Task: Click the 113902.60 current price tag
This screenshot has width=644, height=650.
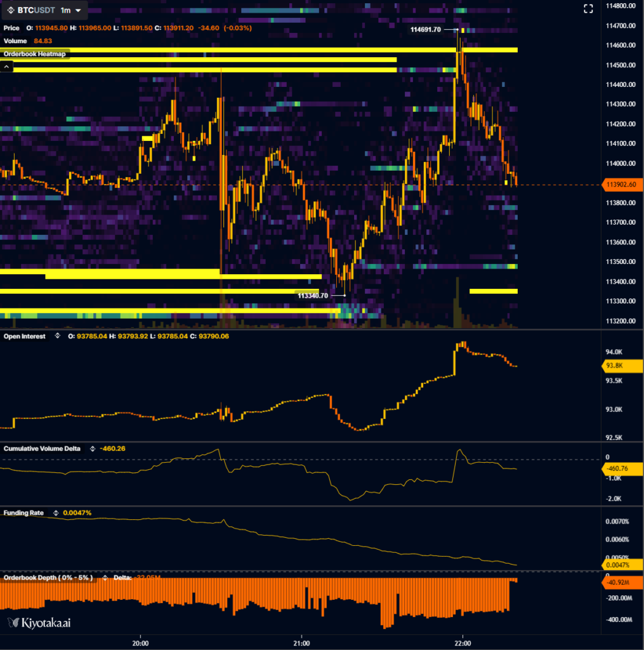Action: 621,185
